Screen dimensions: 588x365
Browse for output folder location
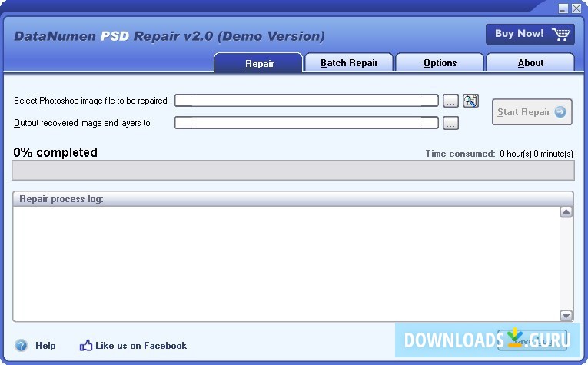[450, 123]
